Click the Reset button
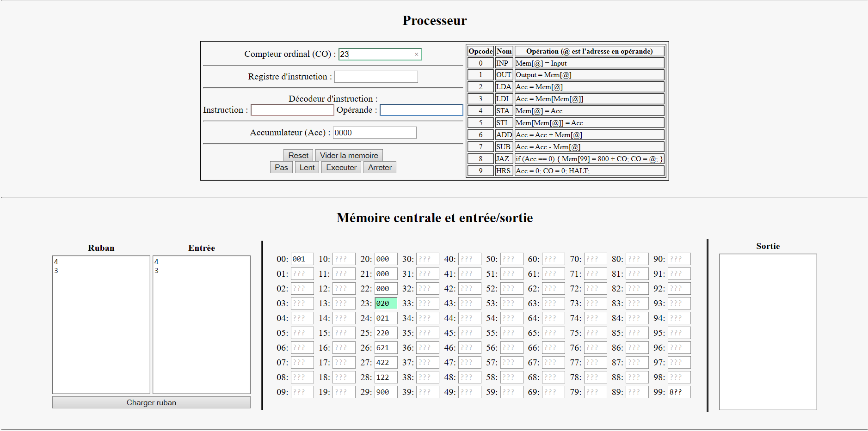The height and width of the screenshot is (431, 868). point(298,155)
